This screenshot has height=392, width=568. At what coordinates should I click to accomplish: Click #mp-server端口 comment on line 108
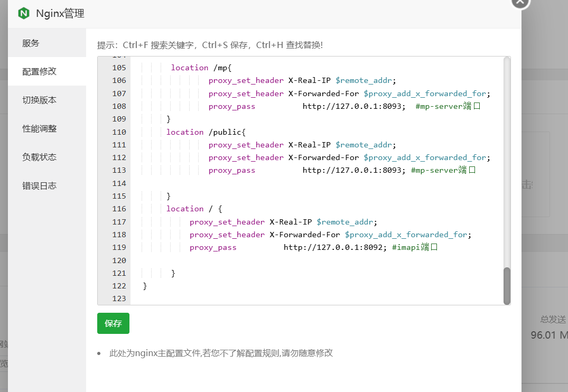(x=448, y=106)
